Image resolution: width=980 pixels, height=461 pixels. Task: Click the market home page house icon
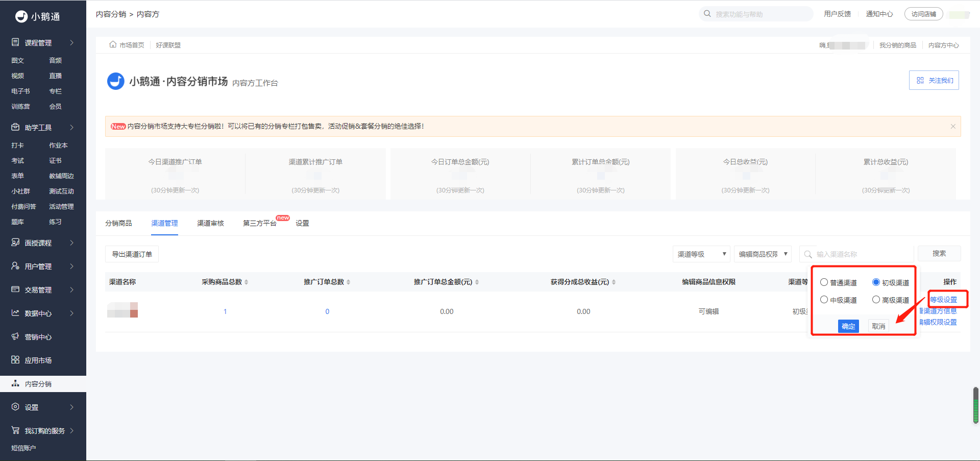pos(113,45)
